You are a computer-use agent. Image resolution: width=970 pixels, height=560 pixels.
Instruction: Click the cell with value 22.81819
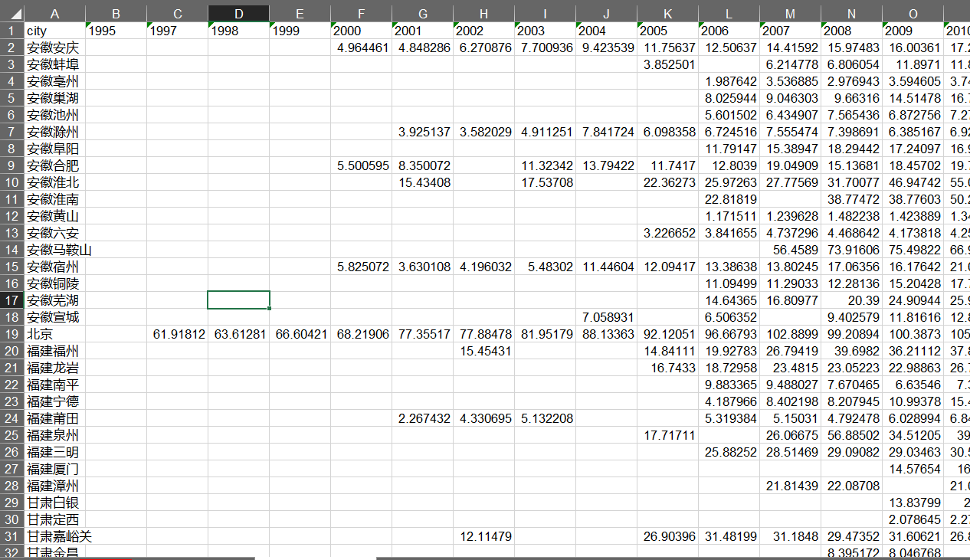pos(729,199)
